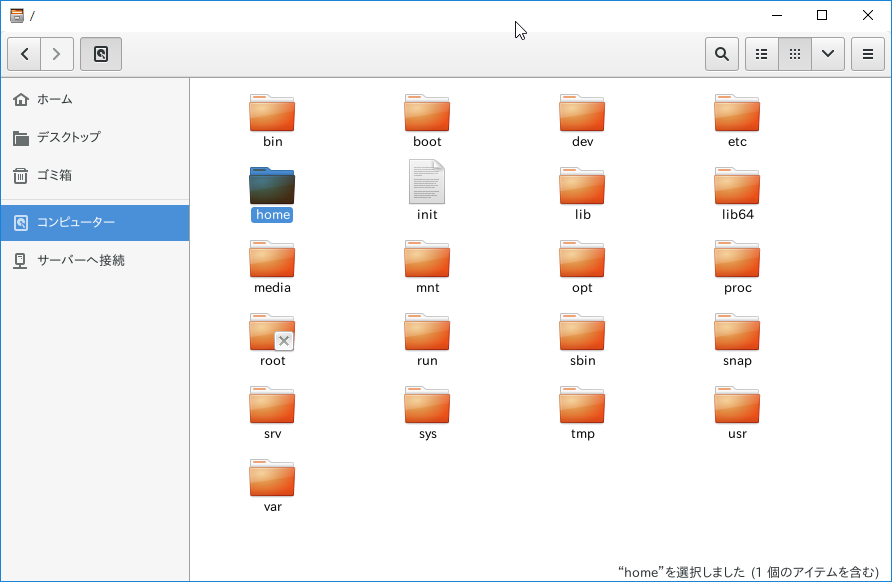892x582 pixels.
Task: Minimize the file manager window
Action: [777, 15]
